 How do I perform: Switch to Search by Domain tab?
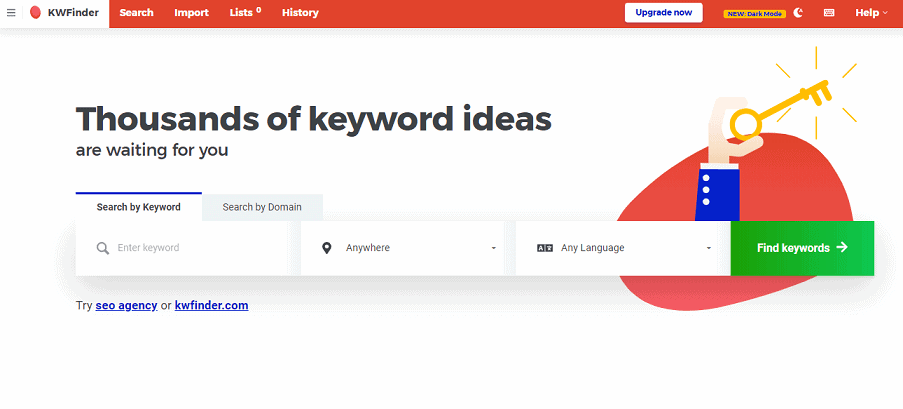[262, 207]
